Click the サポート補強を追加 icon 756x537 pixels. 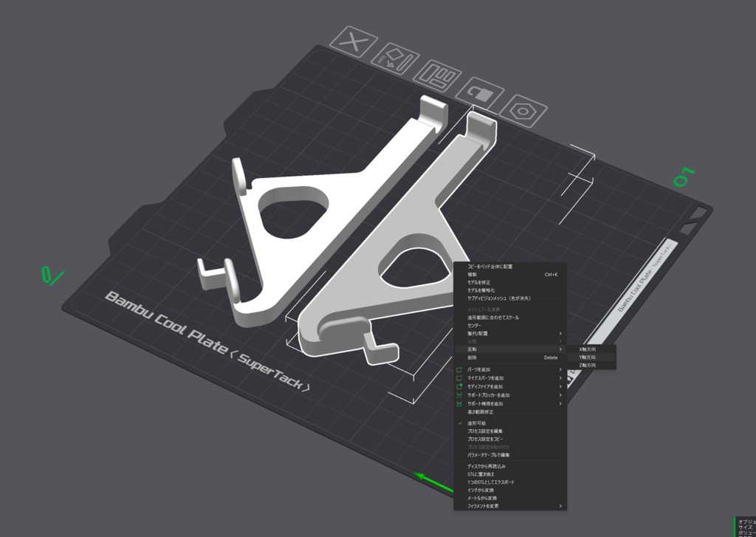coord(459,403)
